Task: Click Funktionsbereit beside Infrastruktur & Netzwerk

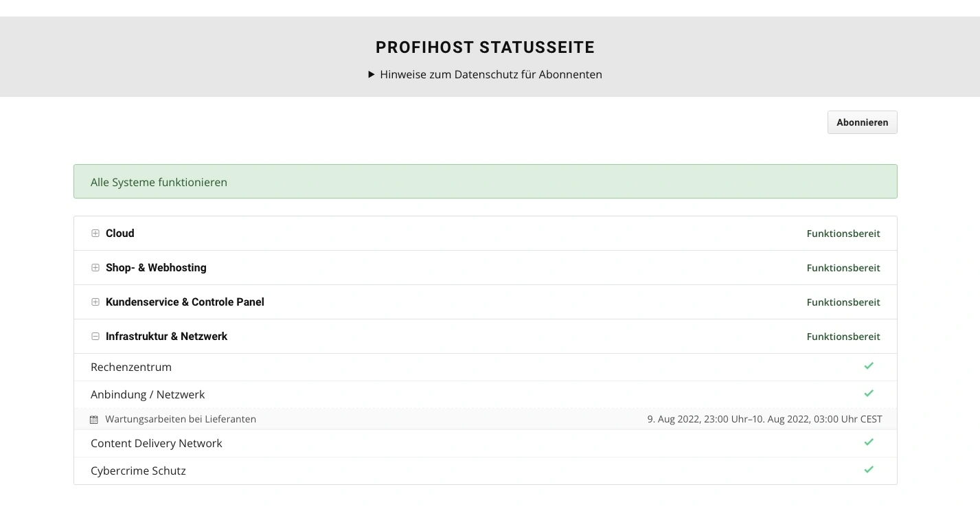Action: pyautogui.click(x=843, y=337)
